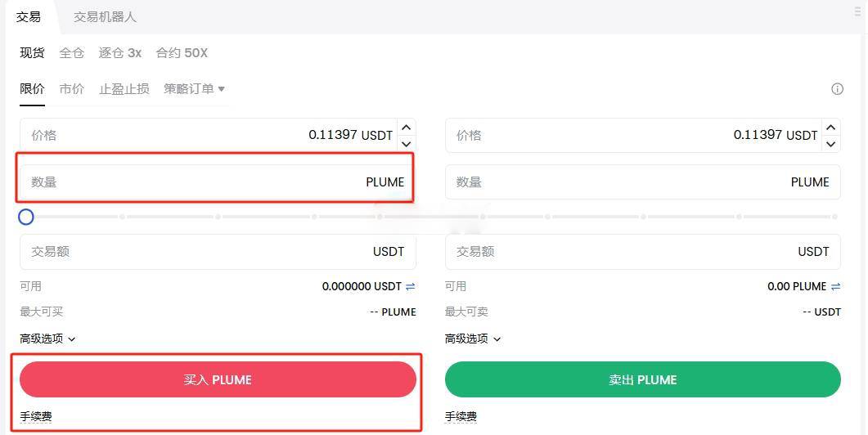Switch to the 交易机器人 tab
868x435 pixels.
pos(105,17)
